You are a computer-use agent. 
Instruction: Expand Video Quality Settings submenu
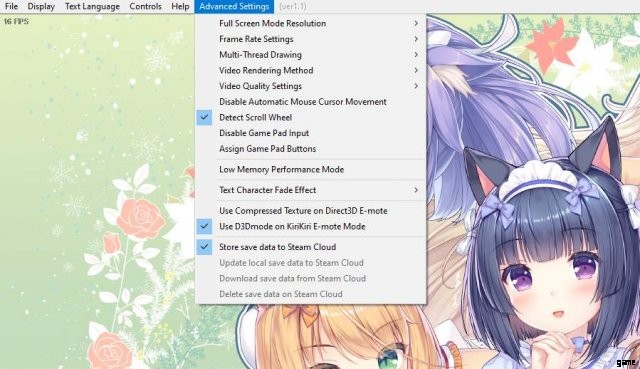(311, 86)
